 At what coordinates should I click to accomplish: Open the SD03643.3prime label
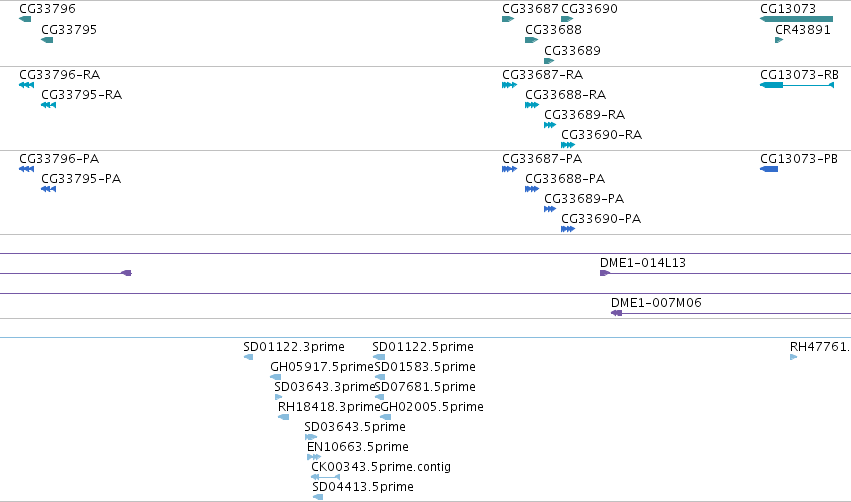[325, 387]
